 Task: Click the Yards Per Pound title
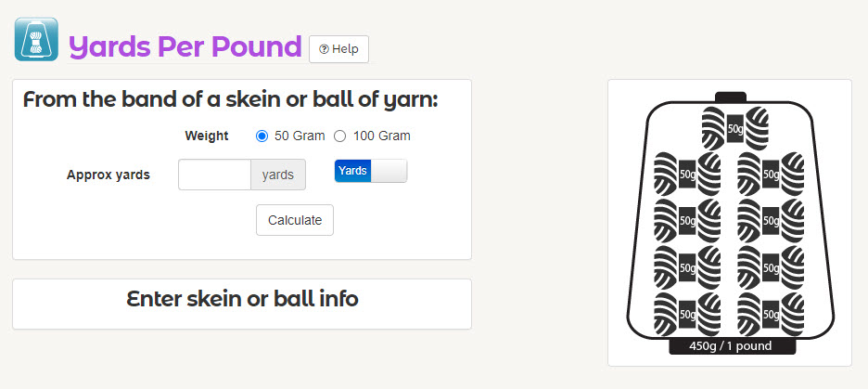[185, 47]
